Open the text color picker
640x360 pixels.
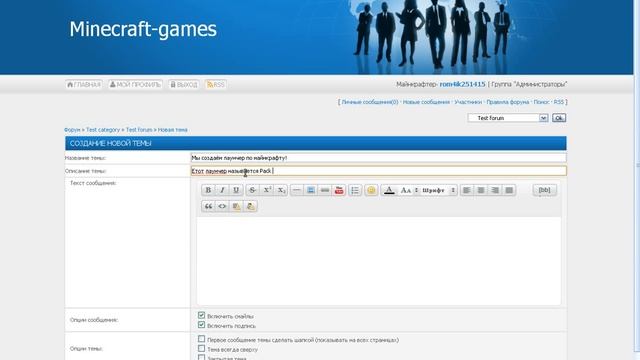[389, 190]
